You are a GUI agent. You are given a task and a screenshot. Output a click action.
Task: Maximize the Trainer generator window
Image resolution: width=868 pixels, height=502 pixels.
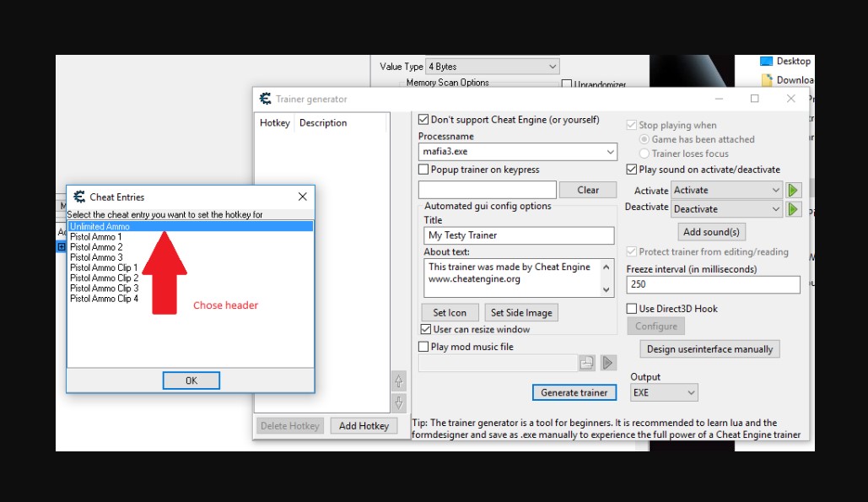click(754, 99)
